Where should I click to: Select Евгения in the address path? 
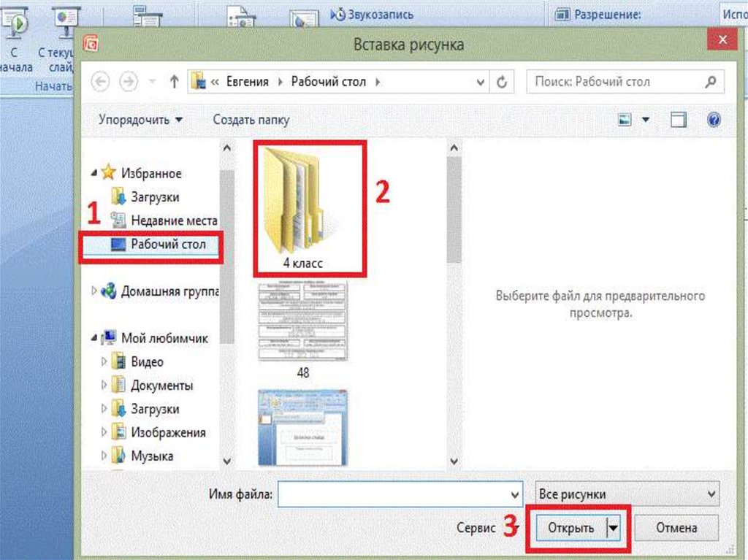(247, 82)
